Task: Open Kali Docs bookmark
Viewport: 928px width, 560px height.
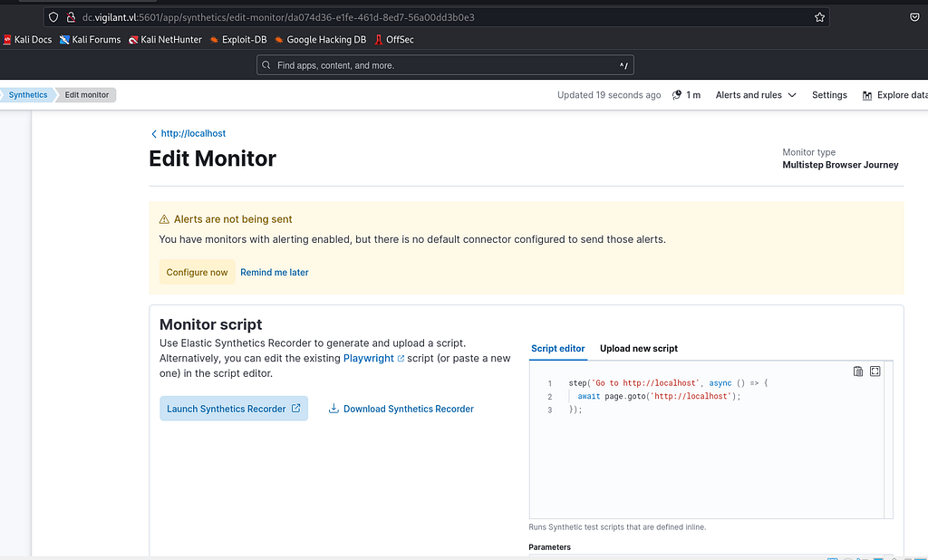Action: [27, 40]
